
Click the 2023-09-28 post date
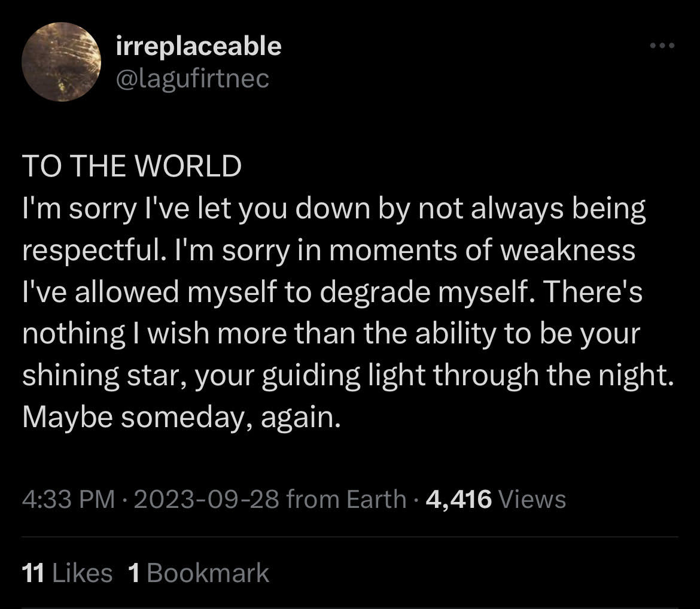click(x=206, y=499)
